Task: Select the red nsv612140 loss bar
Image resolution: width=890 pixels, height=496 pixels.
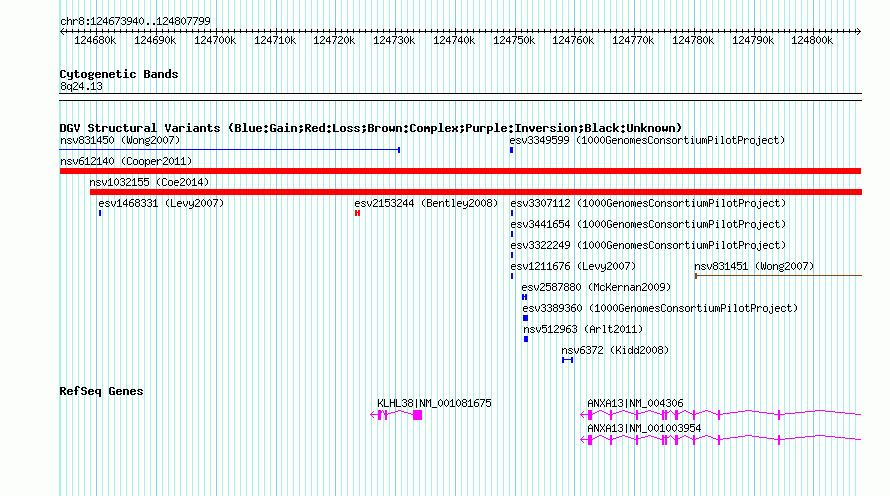Action: point(460,171)
